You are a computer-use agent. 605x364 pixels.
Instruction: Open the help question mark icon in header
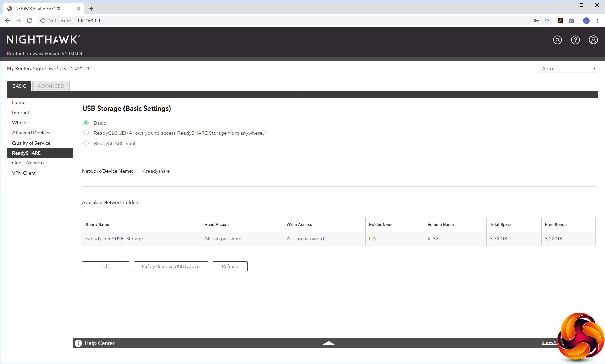coord(575,40)
